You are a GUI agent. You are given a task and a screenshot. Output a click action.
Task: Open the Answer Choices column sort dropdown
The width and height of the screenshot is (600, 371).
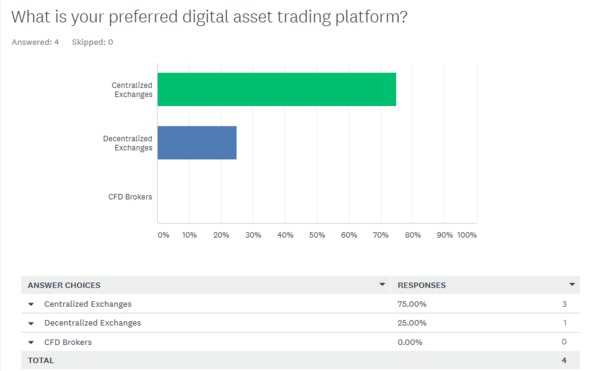point(382,284)
